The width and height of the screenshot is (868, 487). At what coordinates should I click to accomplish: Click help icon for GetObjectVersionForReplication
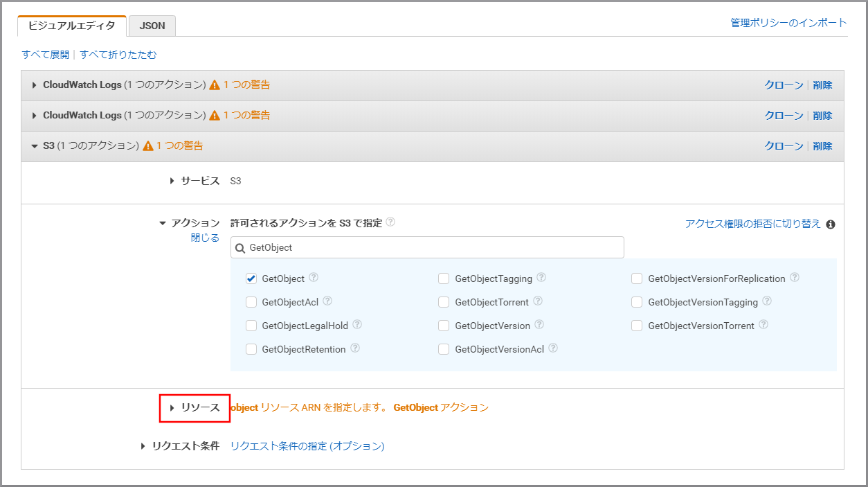795,278
